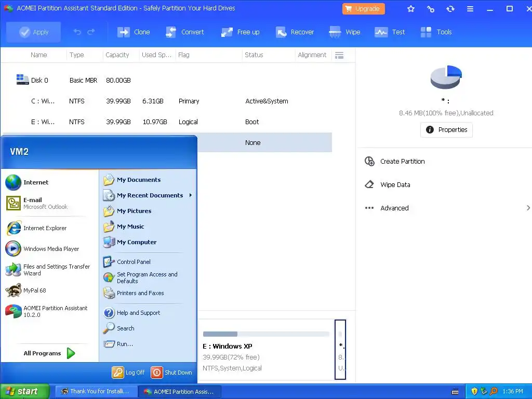Screen dimensions: 532x399
Task: Open the Recover tool
Action: (295, 32)
